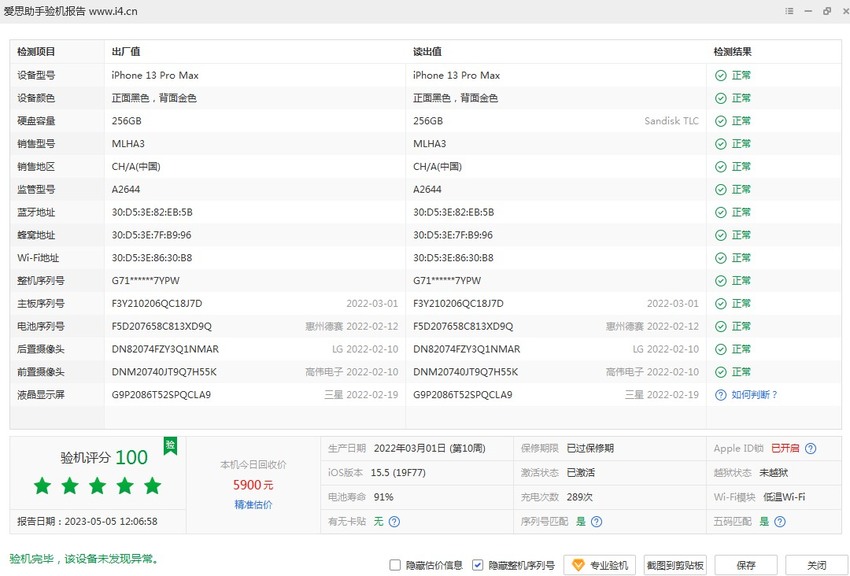Select the factory value iPhone 13 Pro Max

[x=155, y=75]
